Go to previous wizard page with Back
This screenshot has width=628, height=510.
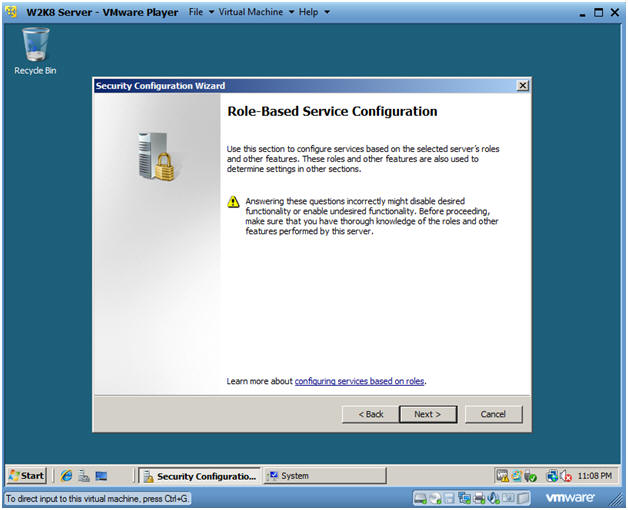(x=371, y=414)
